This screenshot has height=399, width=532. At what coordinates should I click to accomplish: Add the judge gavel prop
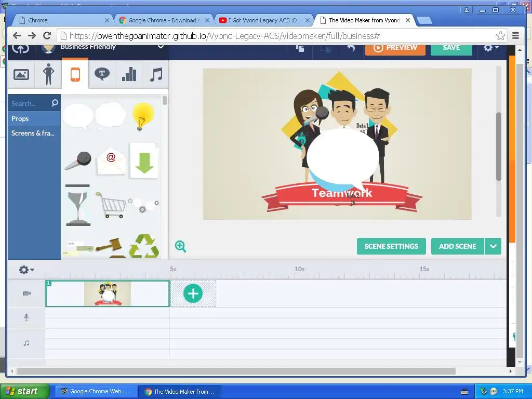pyautogui.click(x=110, y=247)
